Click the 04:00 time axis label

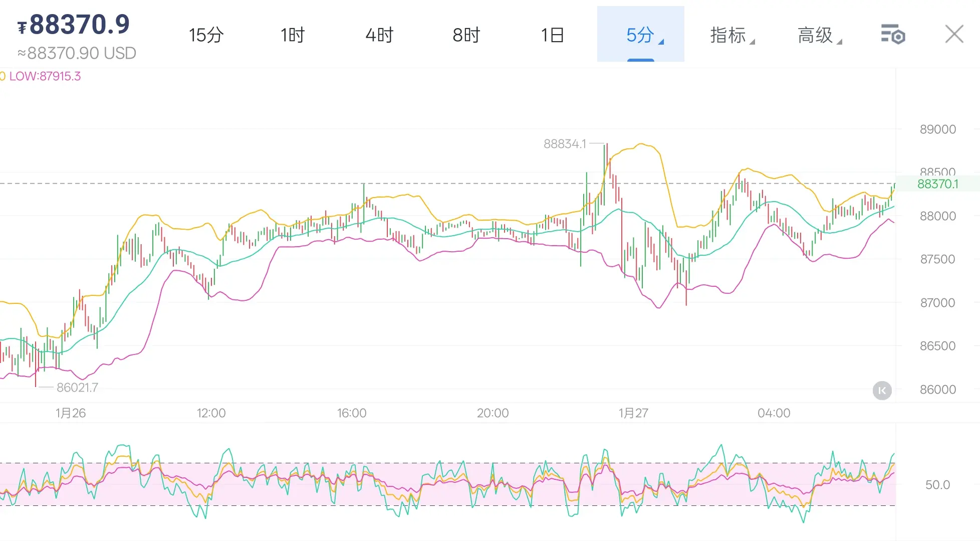[774, 413]
